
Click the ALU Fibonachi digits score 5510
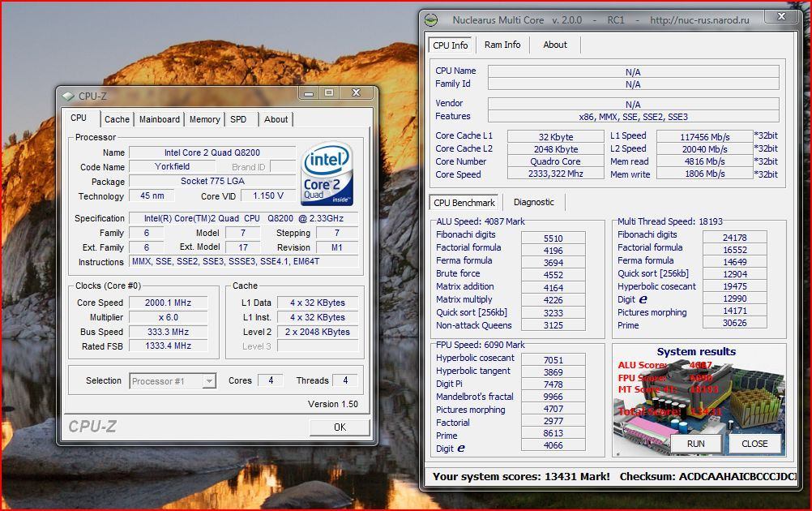pos(553,238)
